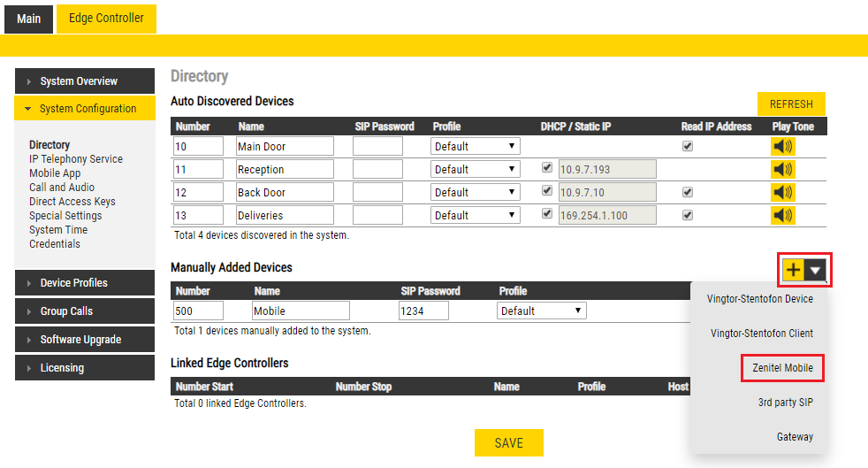Open the IP Telephony Service page

(76, 159)
